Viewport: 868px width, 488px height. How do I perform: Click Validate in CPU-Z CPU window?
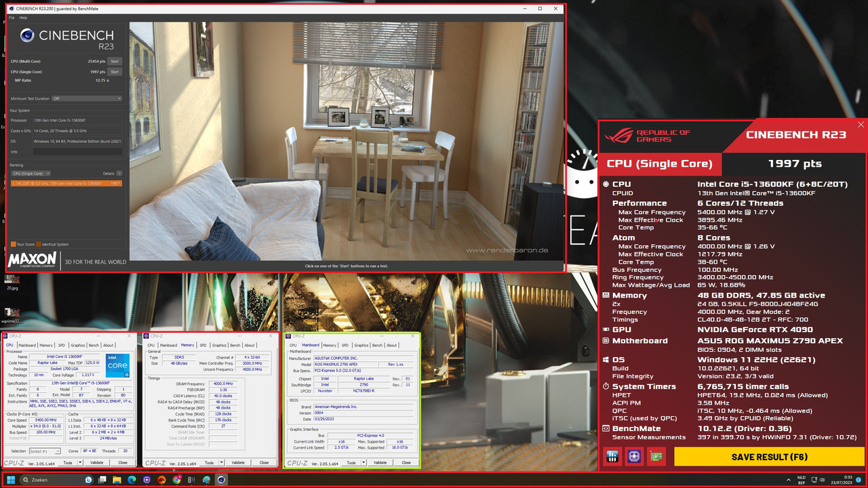(x=96, y=462)
